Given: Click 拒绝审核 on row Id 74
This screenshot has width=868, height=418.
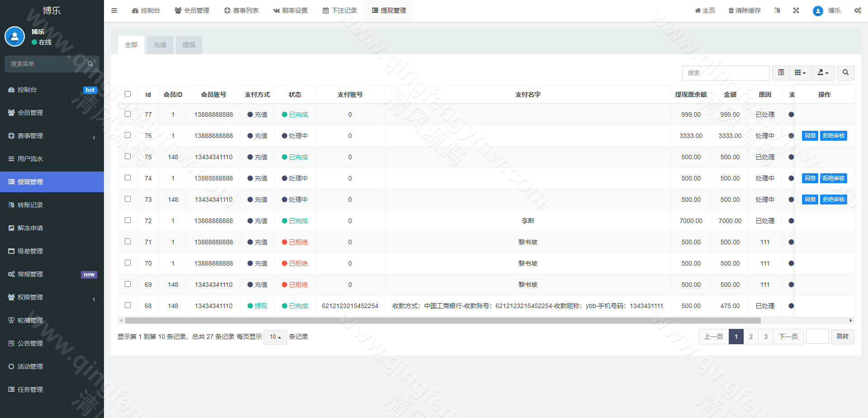Looking at the screenshot, I should 833,178.
